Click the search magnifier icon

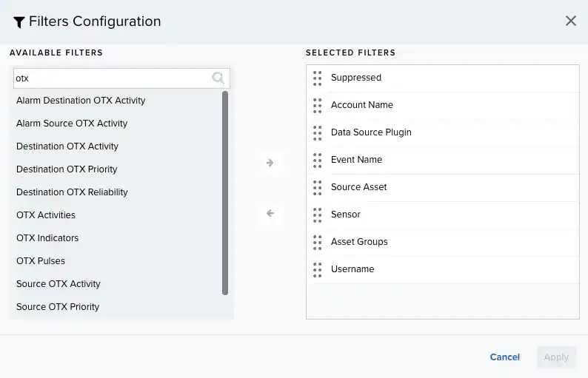point(218,78)
